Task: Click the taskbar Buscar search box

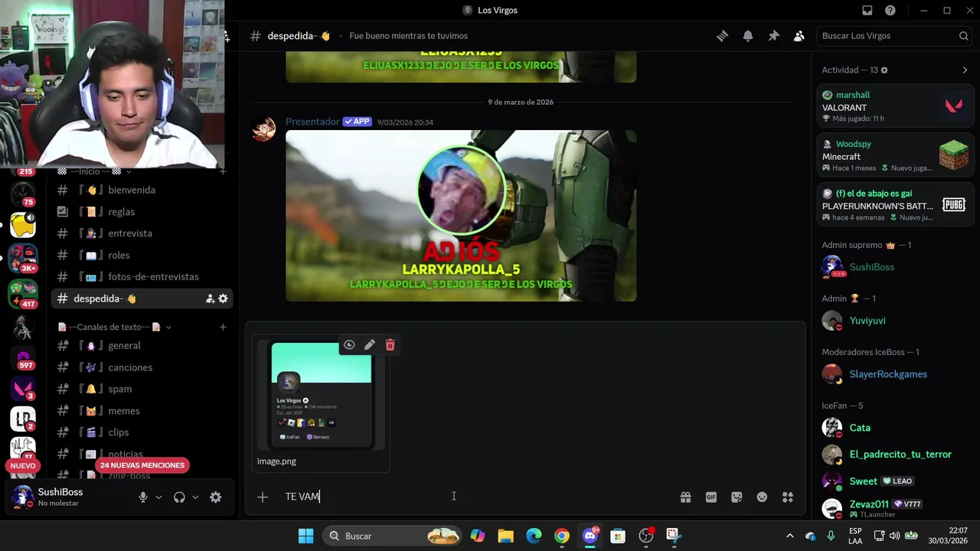Action: (x=392, y=536)
